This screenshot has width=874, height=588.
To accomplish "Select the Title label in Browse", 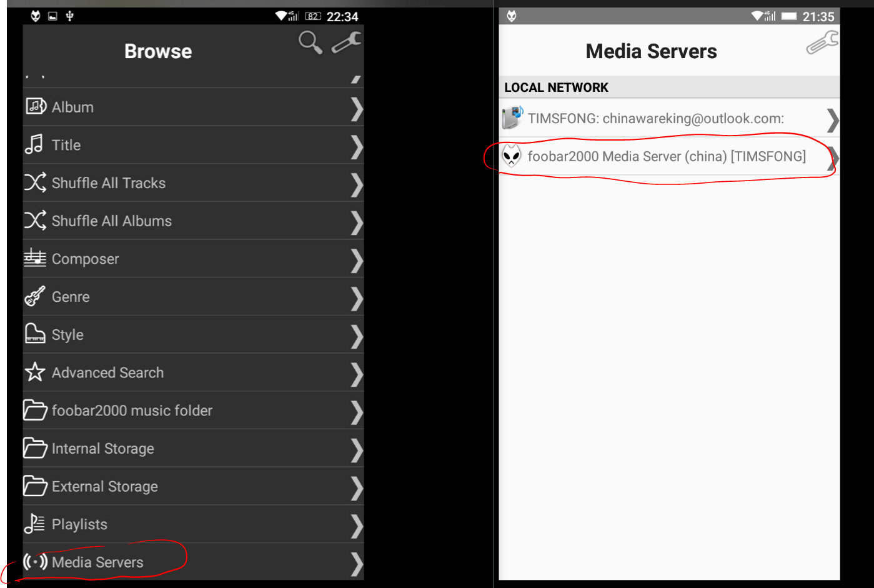I will pos(66,145).
